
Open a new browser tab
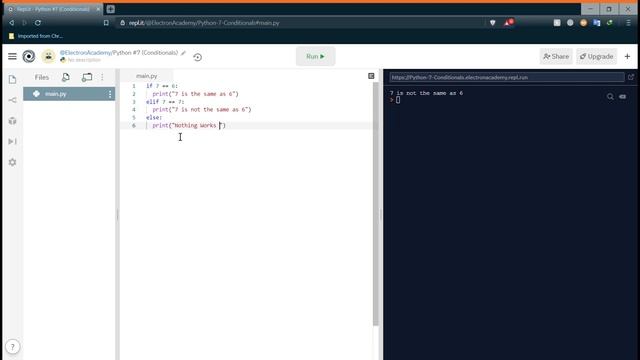[111, 9]
